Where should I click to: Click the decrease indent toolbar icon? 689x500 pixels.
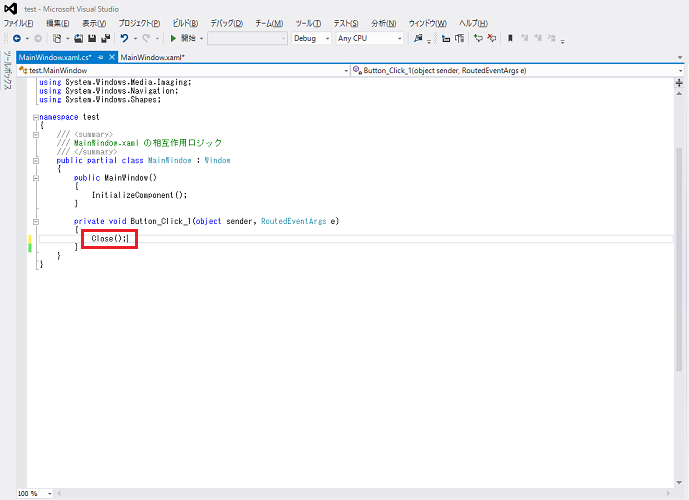[446, 39]
